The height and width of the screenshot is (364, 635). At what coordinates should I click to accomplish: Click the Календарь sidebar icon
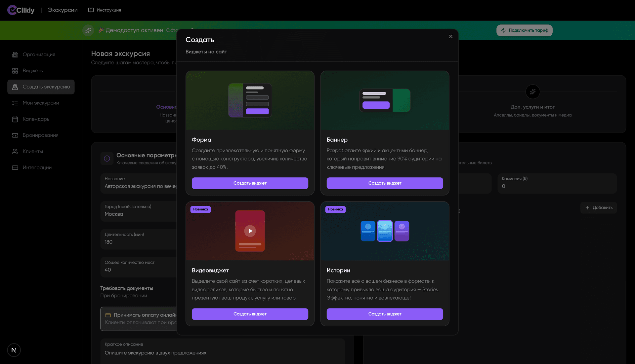[x=15, y=119]
